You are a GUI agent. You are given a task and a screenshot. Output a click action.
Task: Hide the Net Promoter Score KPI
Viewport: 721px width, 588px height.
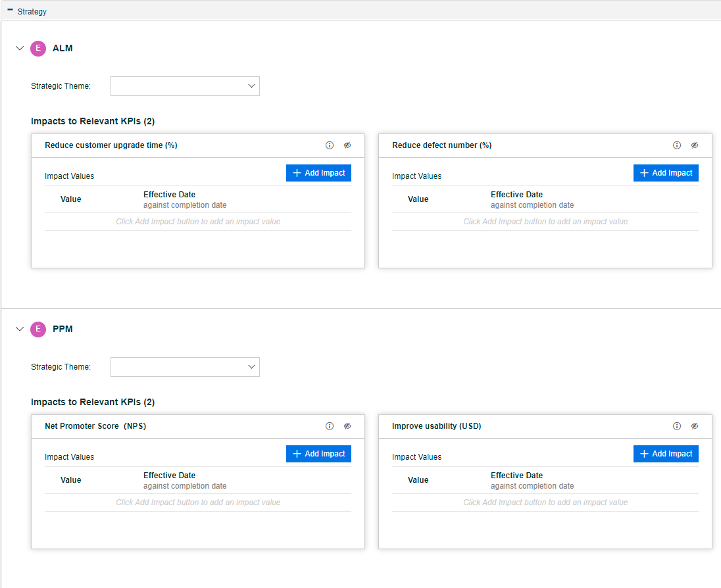[347, 426]
